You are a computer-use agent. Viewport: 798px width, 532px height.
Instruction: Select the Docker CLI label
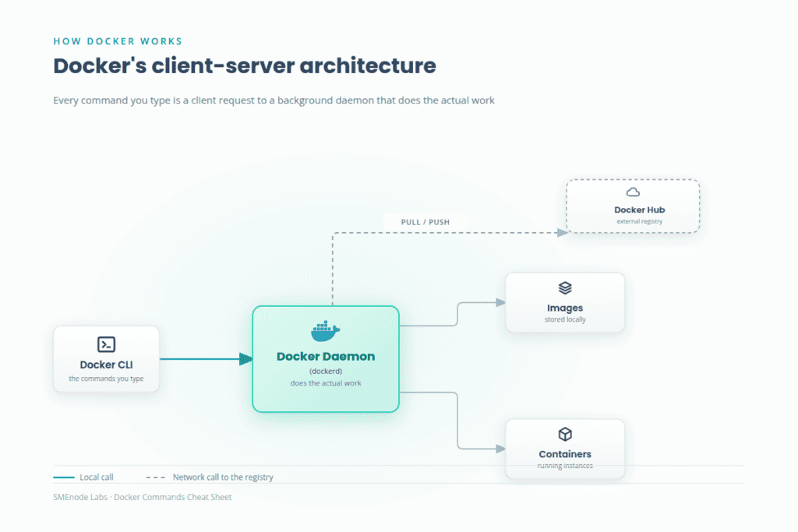[106, 365]
